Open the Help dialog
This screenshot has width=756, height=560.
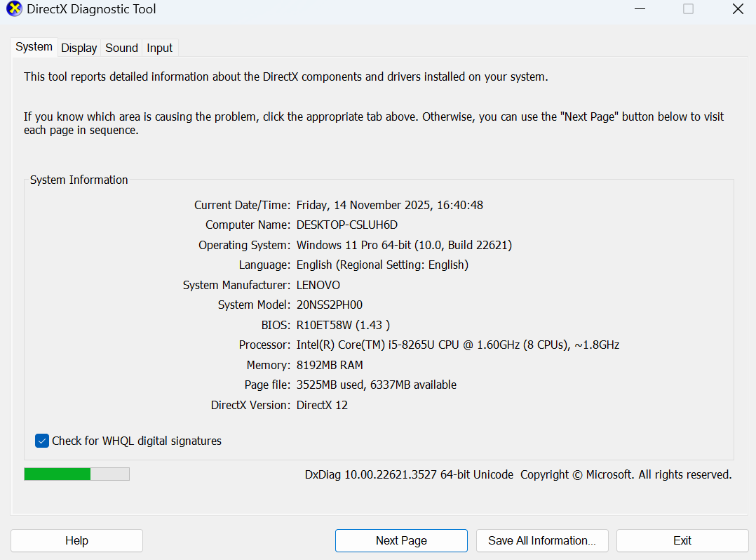76,540
